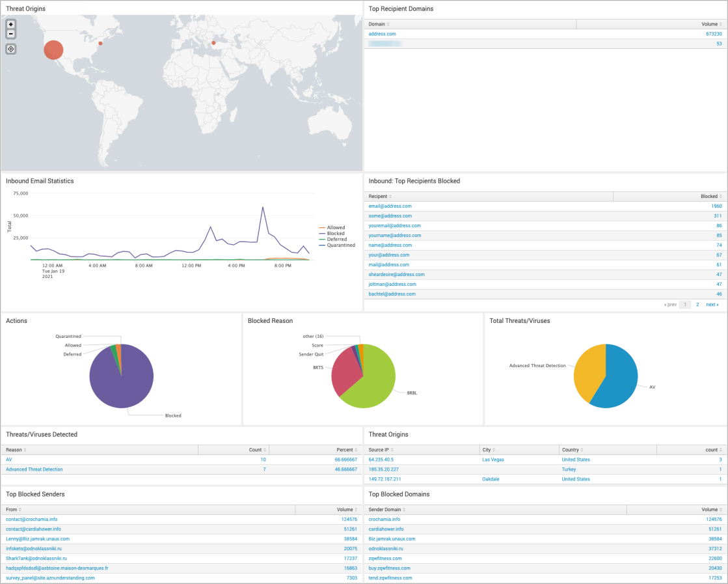This screenshot has width=728, height=584.
Task: Click volume 124576 for contact@crochamia.info sender
Action: [x=349, y=520]
